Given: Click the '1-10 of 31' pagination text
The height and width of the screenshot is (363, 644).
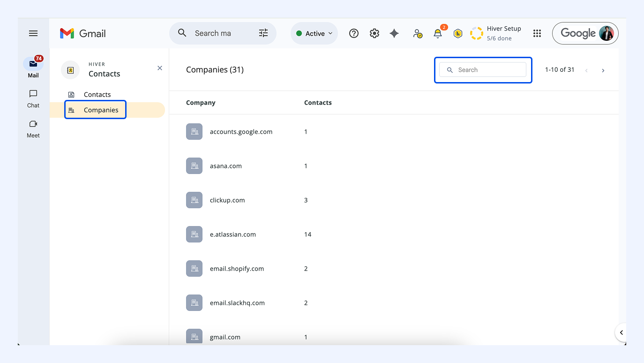Looking at the screenshot, I should 560,70.
